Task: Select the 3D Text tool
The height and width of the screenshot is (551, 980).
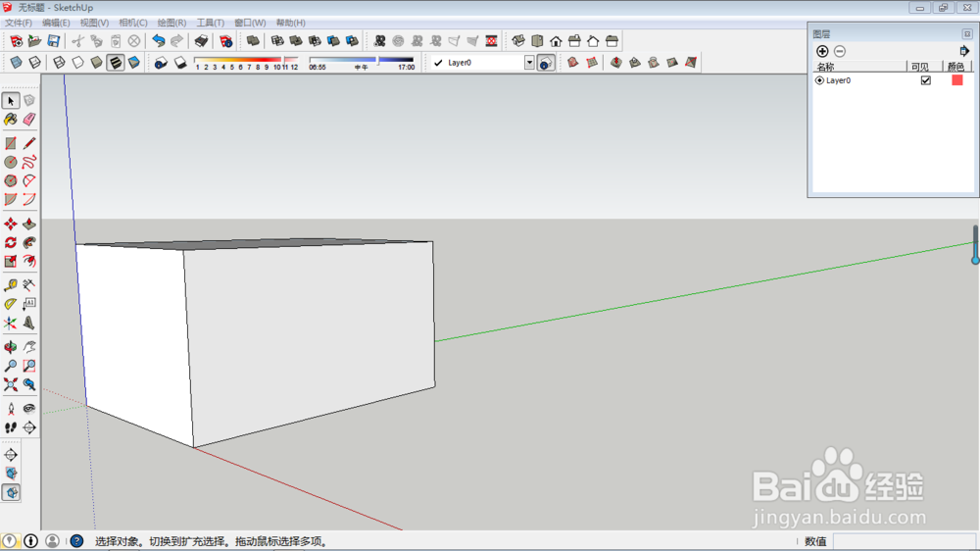Action: (28, 323)
